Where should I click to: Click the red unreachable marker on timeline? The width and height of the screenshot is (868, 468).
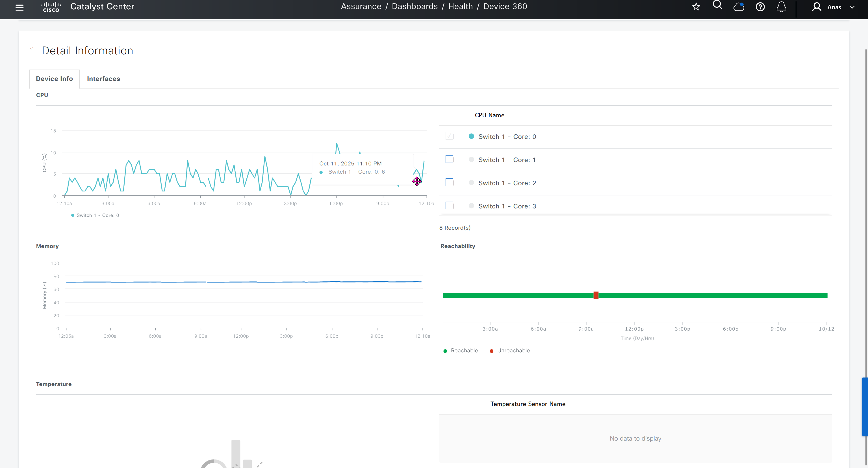[x=596, y=296]
